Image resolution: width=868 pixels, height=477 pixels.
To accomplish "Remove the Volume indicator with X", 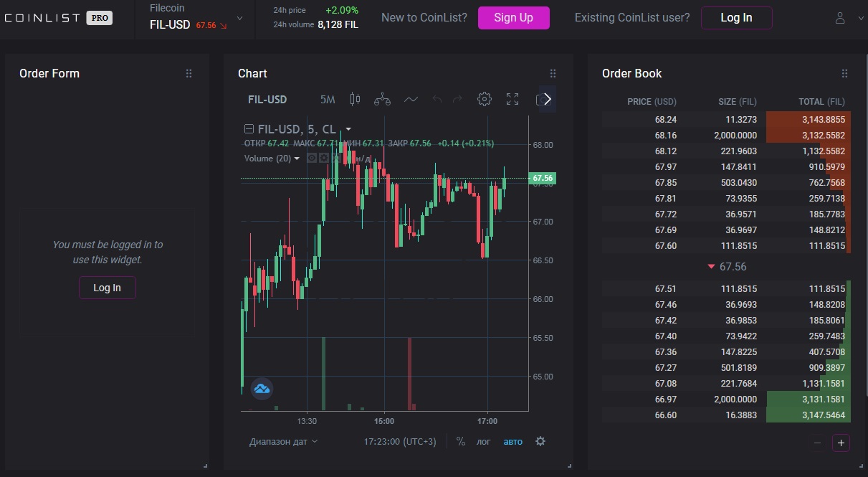I will coord(335,158).
